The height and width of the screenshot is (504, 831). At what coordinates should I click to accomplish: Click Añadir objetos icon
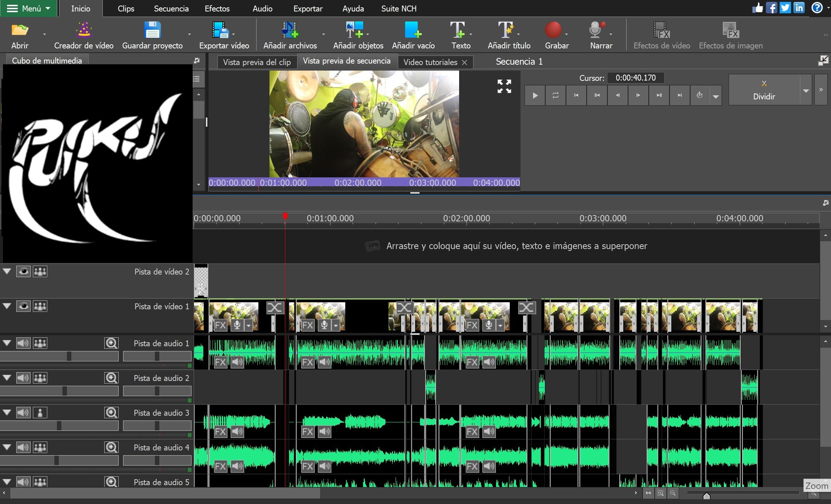coord(355,30)
